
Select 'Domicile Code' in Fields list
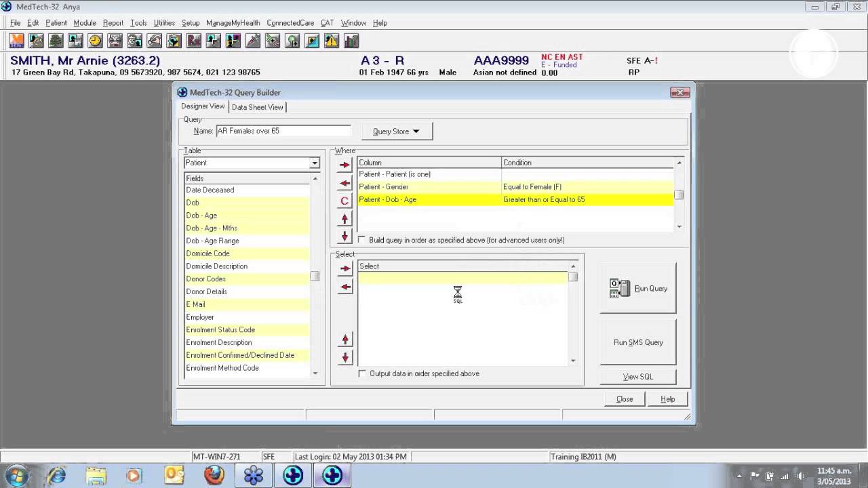(x=247, y=253)
